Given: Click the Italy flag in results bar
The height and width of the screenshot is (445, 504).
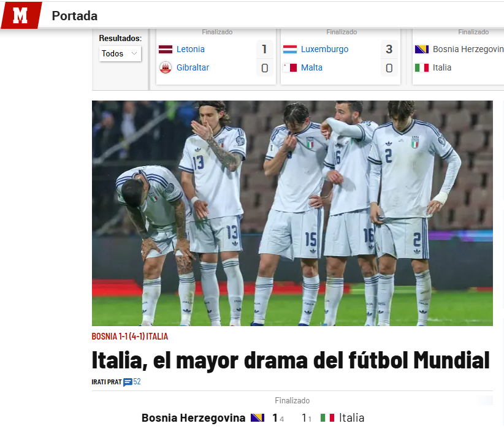Looking at the screenshot, I should 422,67.
